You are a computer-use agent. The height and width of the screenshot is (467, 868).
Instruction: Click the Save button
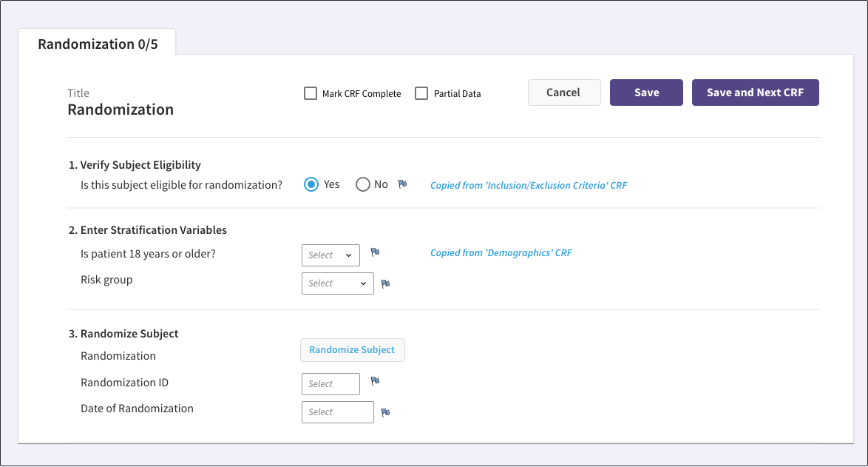[x=647, y=93]
